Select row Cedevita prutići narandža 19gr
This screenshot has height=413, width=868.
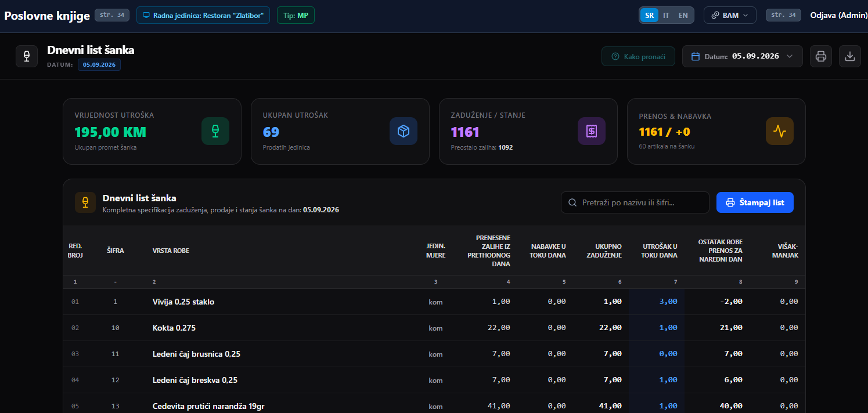(x=434, y=404)
